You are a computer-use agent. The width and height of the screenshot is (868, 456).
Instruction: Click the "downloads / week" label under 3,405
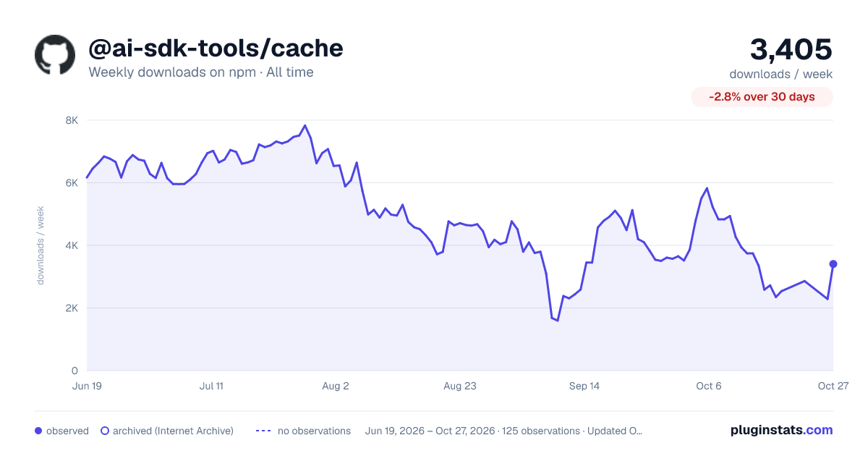781,74
